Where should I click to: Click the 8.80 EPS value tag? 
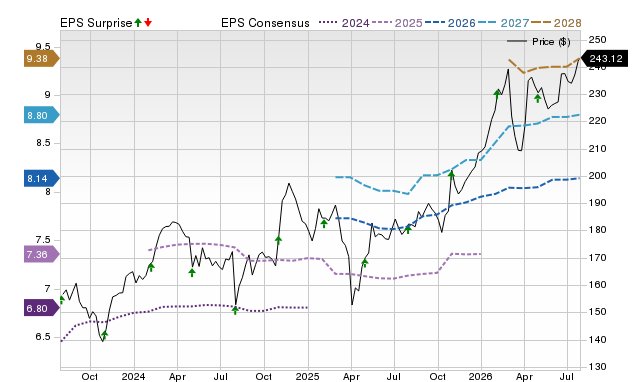(x=42, y=115)
